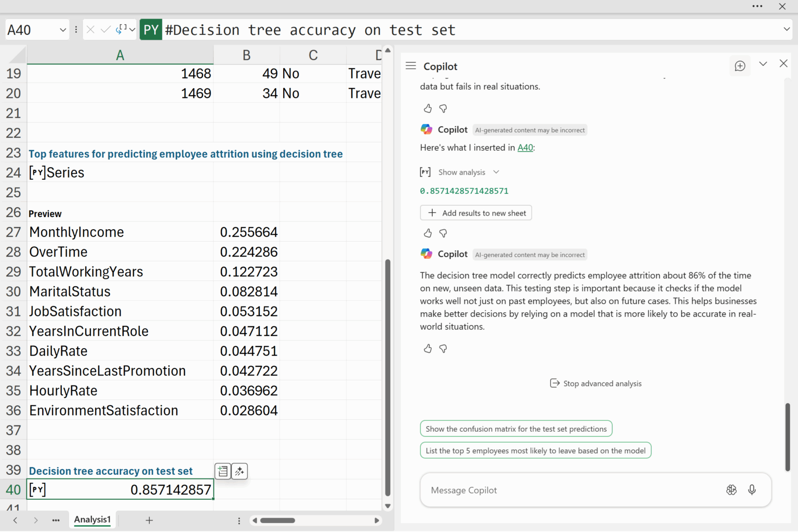Cancel the formula bar entry
798x532 pixels.
[x=90, y=30]
